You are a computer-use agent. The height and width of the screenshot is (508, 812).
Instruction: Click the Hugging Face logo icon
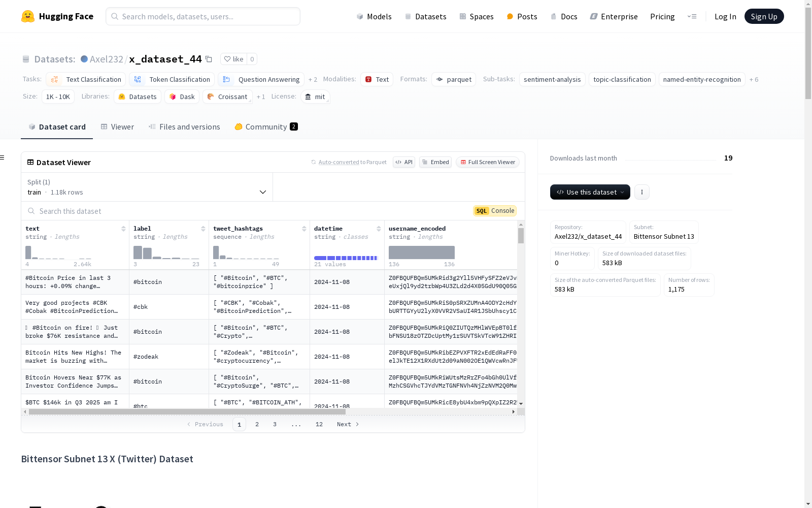[x=28, y=16]
